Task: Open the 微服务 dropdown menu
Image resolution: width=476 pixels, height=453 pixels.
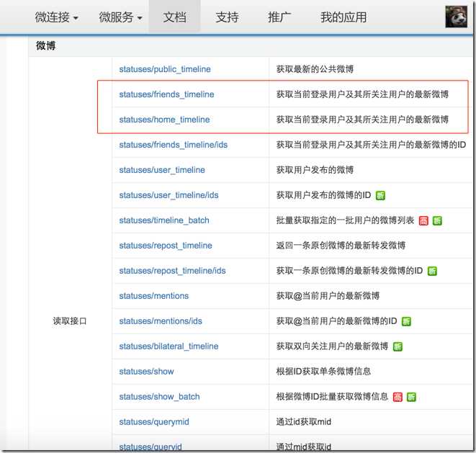Action: [x=120, y=17]
